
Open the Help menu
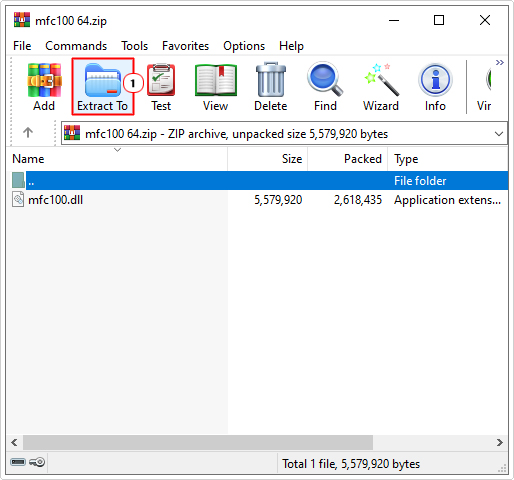291,46
